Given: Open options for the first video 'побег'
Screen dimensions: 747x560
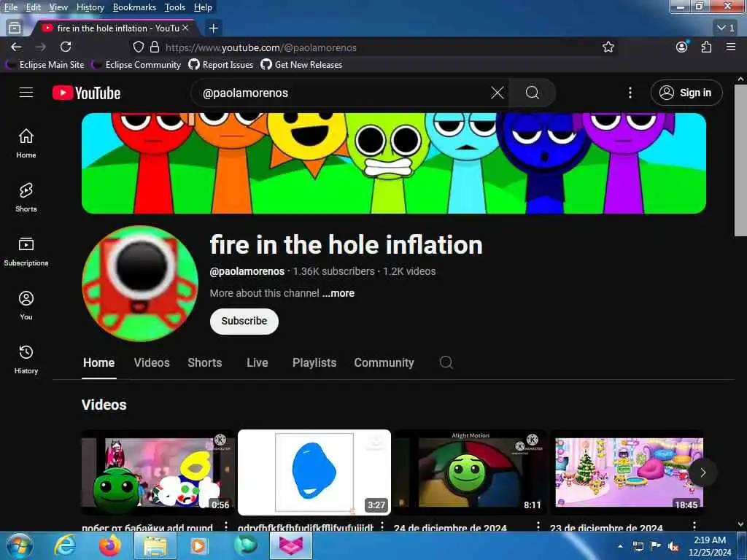Looking at the screenshot, I should click(x=226, y=526).
